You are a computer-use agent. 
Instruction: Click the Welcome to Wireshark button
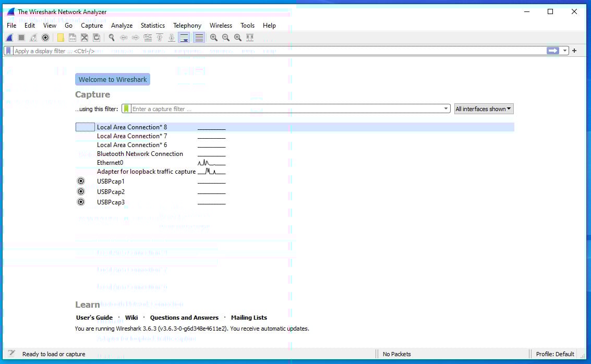click(113, 79)
